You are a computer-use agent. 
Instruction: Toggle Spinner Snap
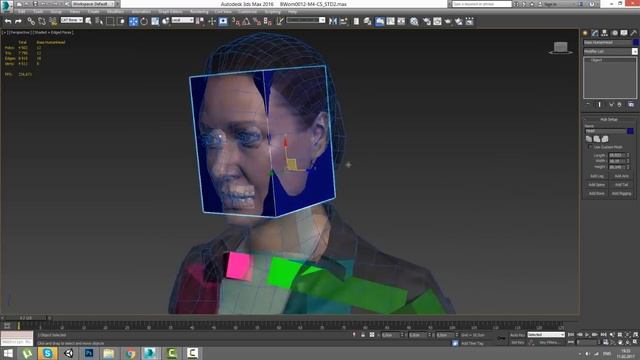pyautogui.click(x=268, y=21)
